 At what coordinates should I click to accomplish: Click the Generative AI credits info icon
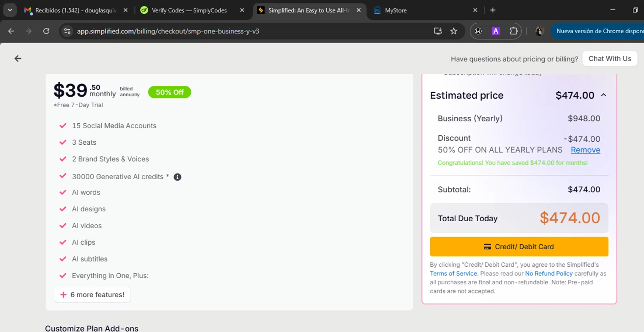click(177, 177)
